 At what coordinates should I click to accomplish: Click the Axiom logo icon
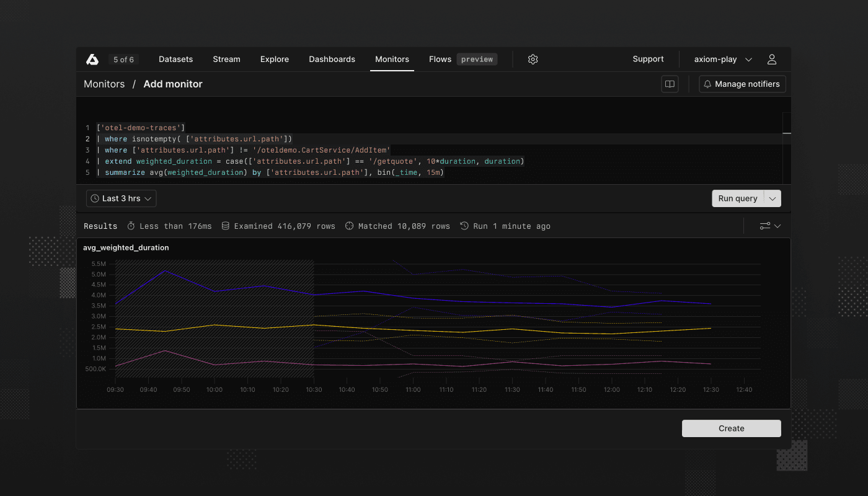pos(92,59)
